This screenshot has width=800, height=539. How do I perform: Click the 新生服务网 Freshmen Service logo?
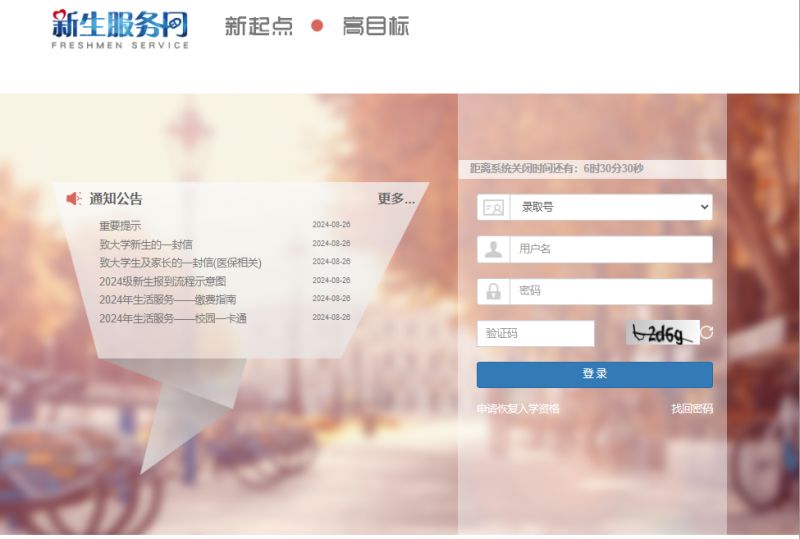coord(120,29)
